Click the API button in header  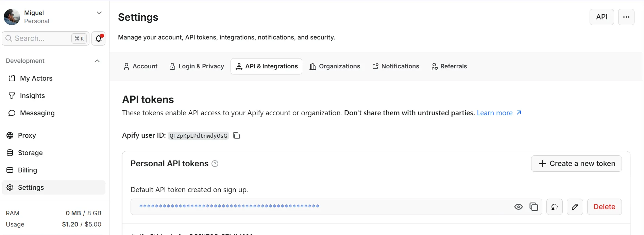point(601,17)
